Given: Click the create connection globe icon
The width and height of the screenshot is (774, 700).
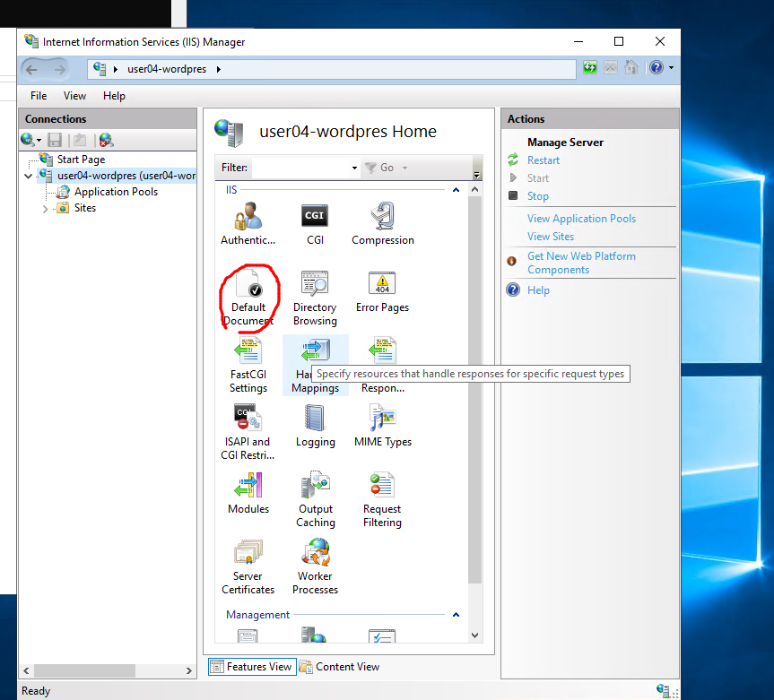Looking at the screenshot, I should pos(28,140).
